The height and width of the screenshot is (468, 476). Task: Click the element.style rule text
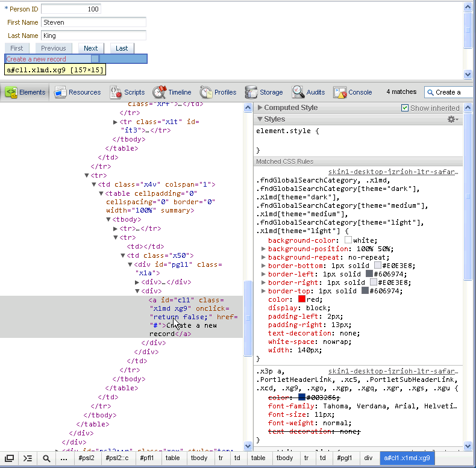click(287, 131)
